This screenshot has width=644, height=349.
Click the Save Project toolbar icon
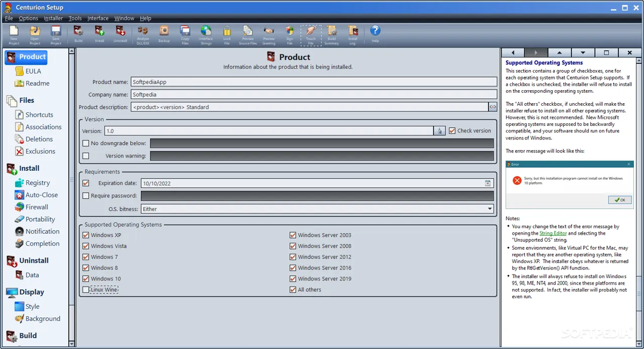click(56, 35)
